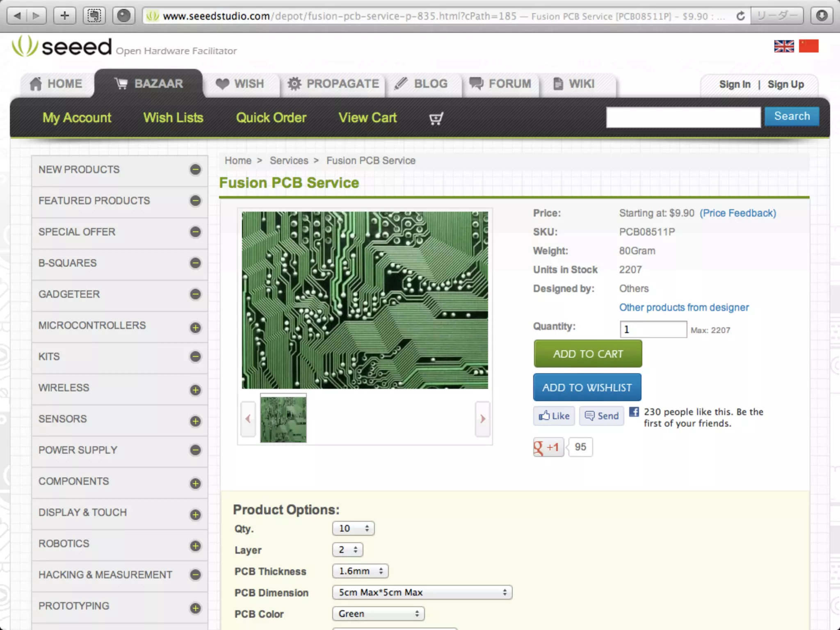Viewport: 840px width, 630px height.
Task: Open the PCB Thickness dropdown
Action: [360, 571]
